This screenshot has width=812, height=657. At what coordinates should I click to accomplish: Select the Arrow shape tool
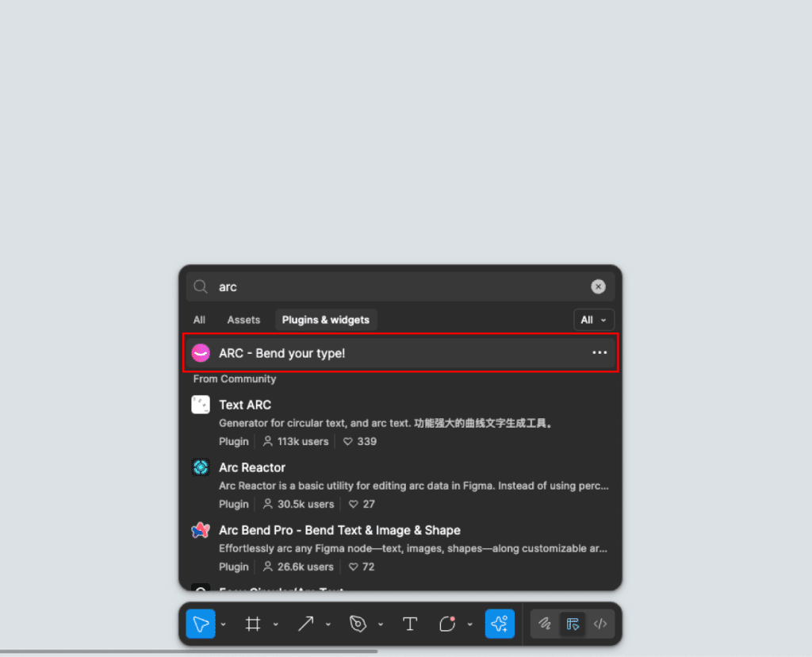click(305, 624)
